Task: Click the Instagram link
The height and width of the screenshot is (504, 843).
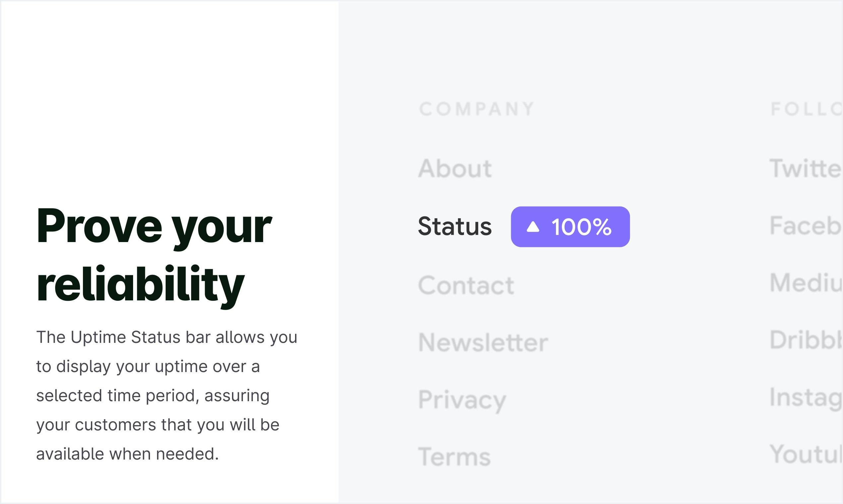Action: 805,397
